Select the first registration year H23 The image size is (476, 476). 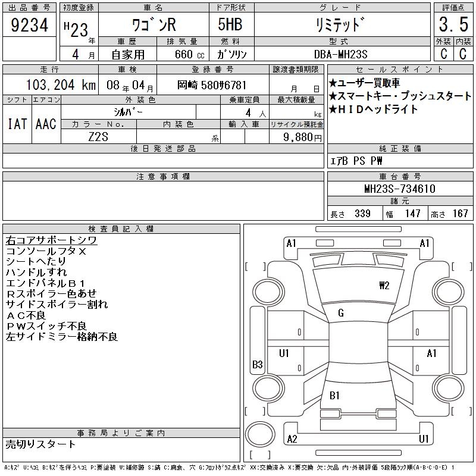[x=76, y=29]
